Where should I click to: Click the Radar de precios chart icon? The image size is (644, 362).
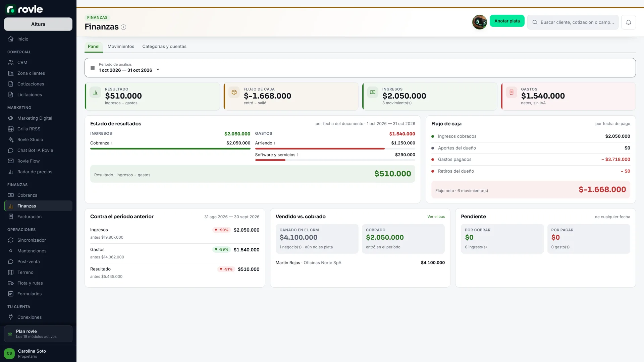coord(11,172)
